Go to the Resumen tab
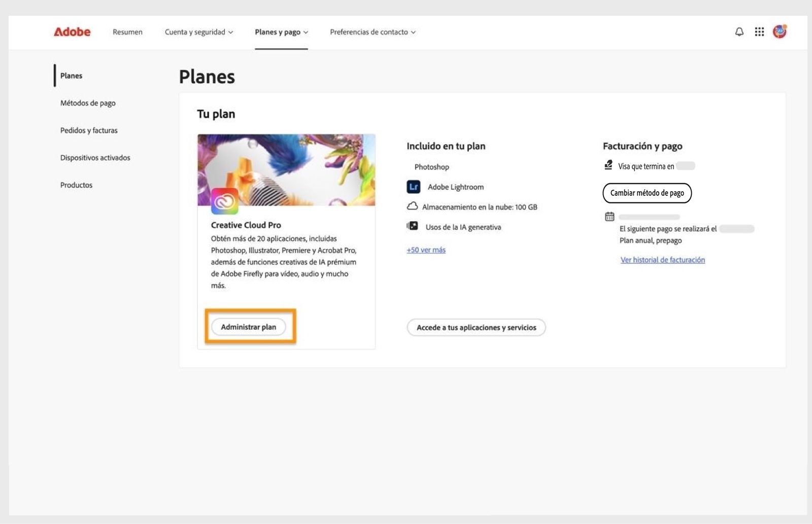Viewport: 812px width, 524px height. (127, 32)
